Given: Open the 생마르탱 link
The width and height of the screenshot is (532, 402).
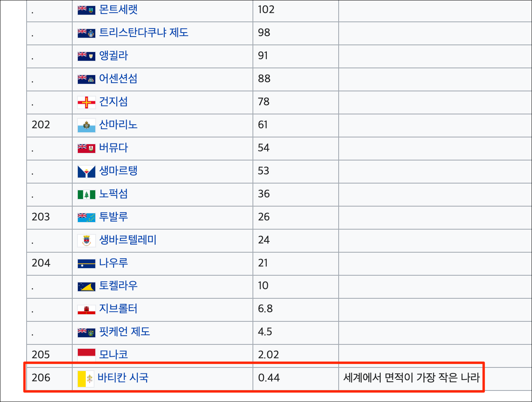Looking at the screenshot, I should 118,171.
